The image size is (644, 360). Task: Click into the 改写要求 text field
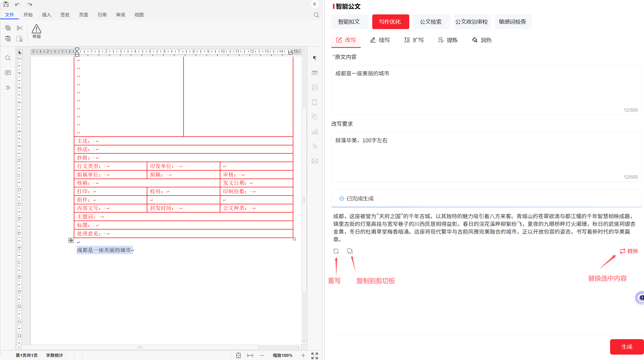(x=486, y=157)
